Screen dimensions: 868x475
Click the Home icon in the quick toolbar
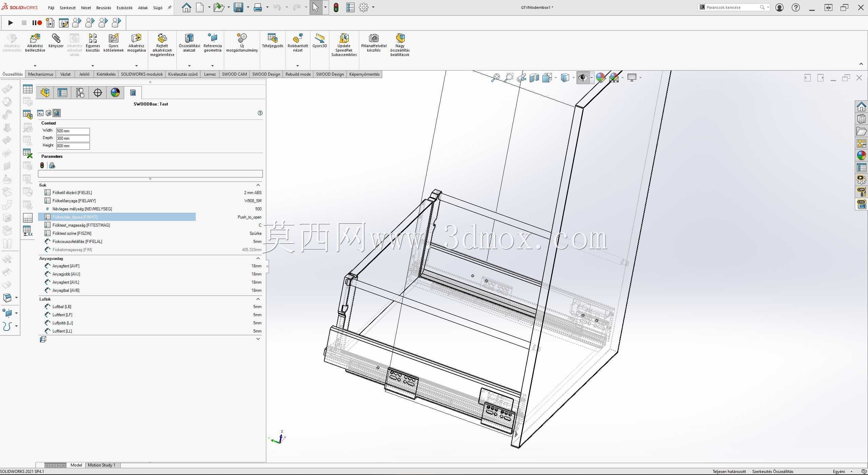point(186,7)
